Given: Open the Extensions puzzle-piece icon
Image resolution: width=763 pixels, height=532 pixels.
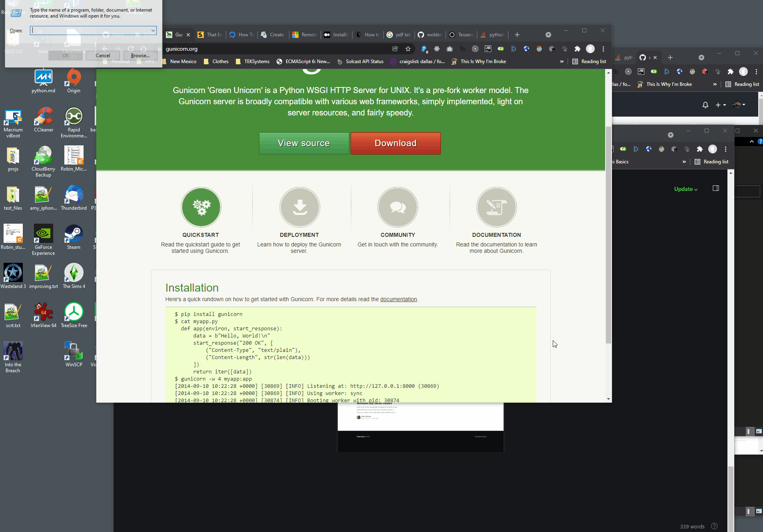Looking at the screenshot, I should (x=577, y=49).
